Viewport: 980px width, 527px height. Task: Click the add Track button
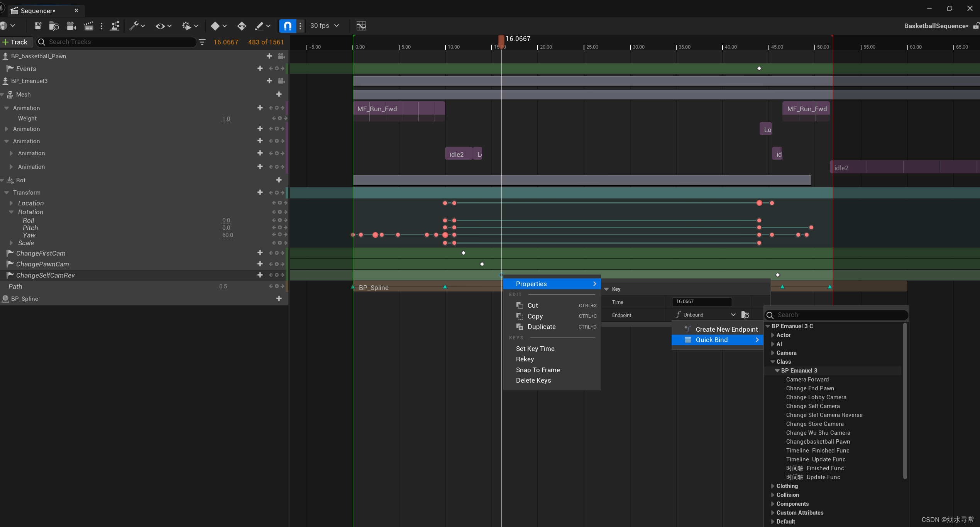tap(15, 42)
